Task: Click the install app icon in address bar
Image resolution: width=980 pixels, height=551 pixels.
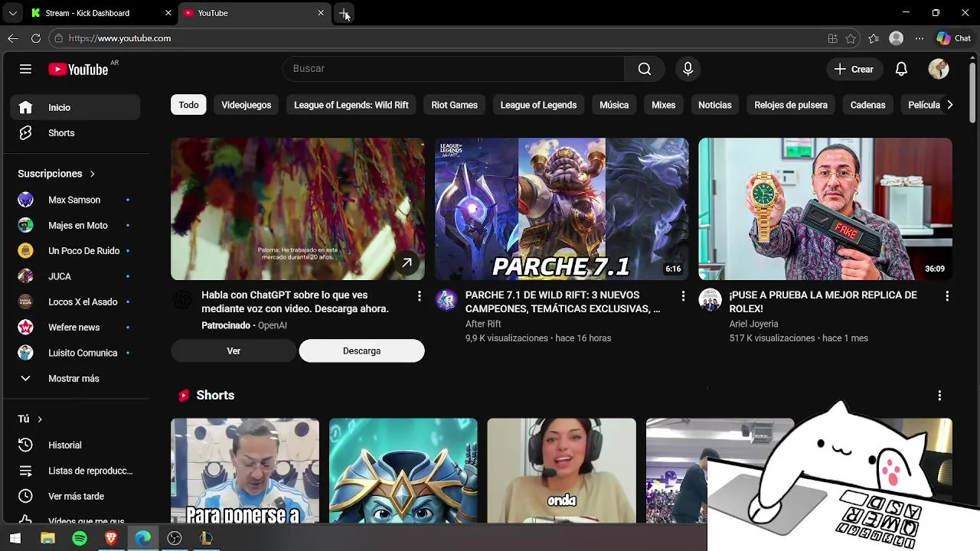Action: pos(832,38)
